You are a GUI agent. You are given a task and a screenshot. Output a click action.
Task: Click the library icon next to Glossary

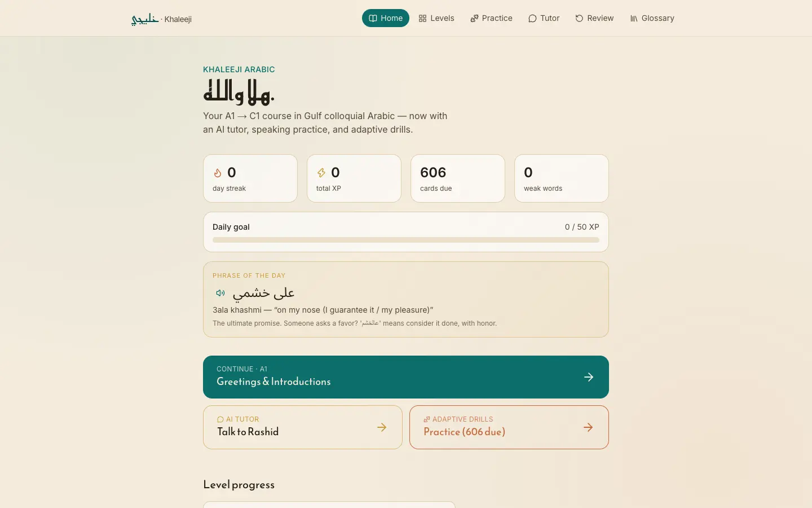[634, 19]
